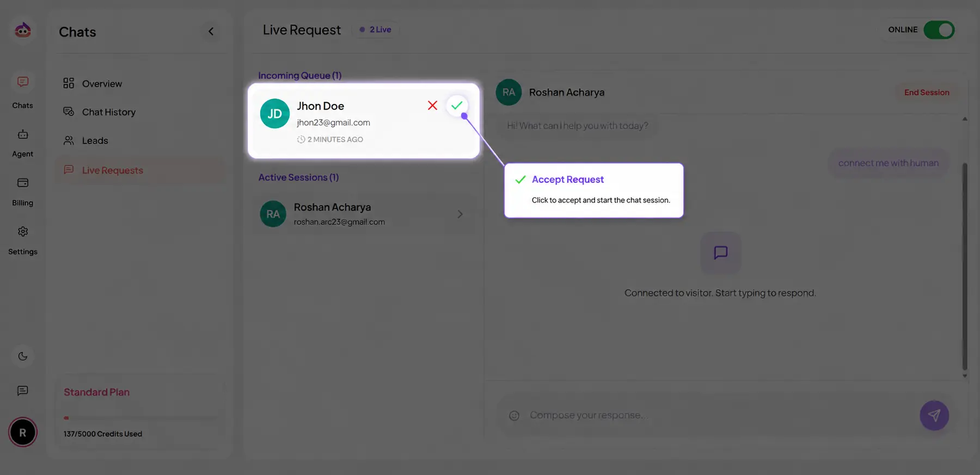Select Live Requests in the Chats menu

pos(140,170)
